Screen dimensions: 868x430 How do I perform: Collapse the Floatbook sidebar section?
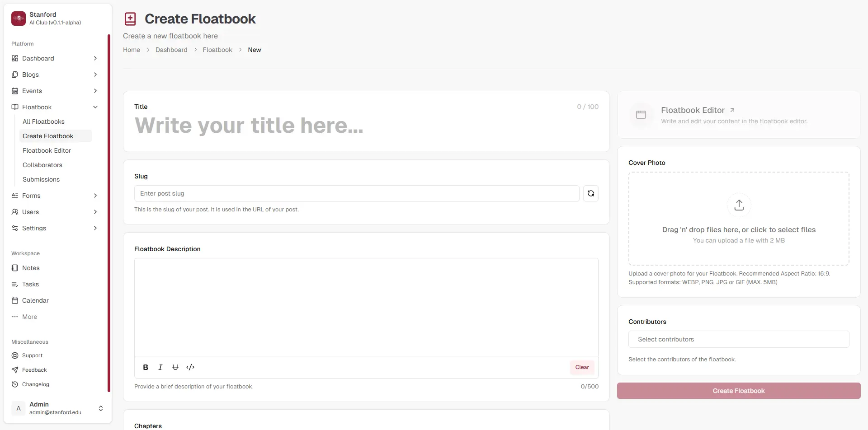pyautogui.click(x=95, y=107)
